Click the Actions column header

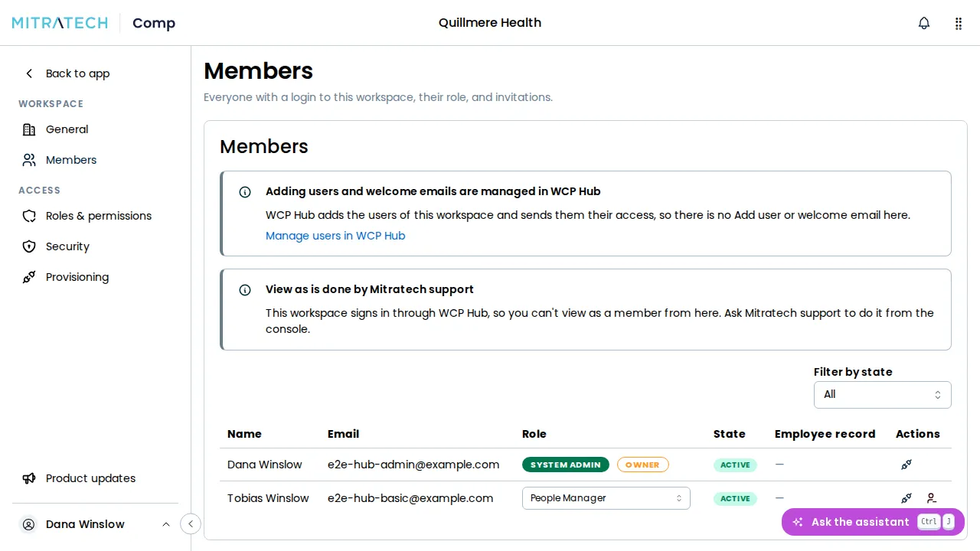tap(918, 434)
